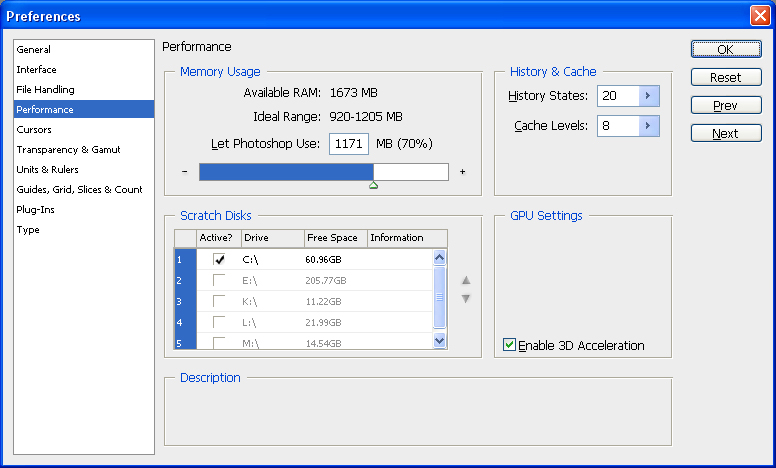Click the OK button
The height and width of the screenshot is (468, 776).
point(726,49)
